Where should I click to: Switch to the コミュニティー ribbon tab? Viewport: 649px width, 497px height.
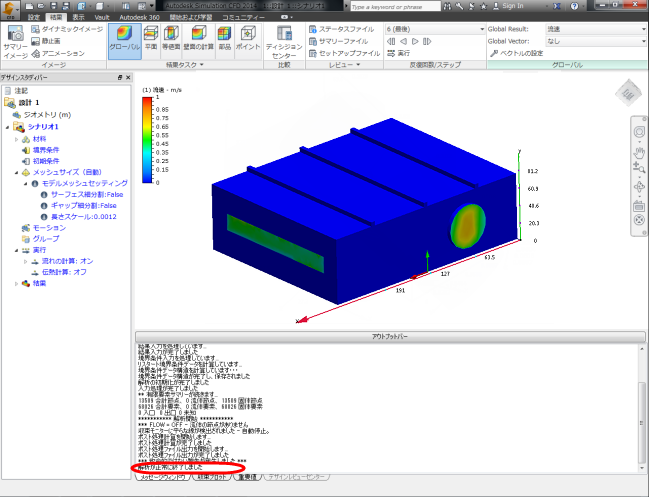click(x=243, y=17)
